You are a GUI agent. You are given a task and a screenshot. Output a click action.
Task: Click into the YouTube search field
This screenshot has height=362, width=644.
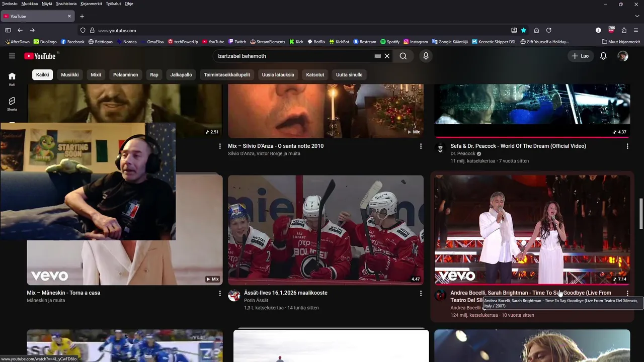pyautogui.click(x=294, y=56)
